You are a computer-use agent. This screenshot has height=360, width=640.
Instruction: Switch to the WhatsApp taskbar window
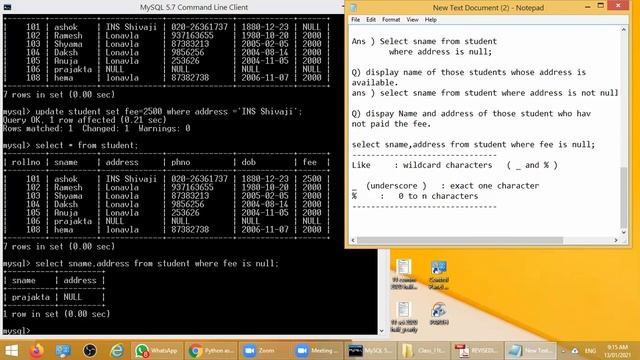coord(157,351)
